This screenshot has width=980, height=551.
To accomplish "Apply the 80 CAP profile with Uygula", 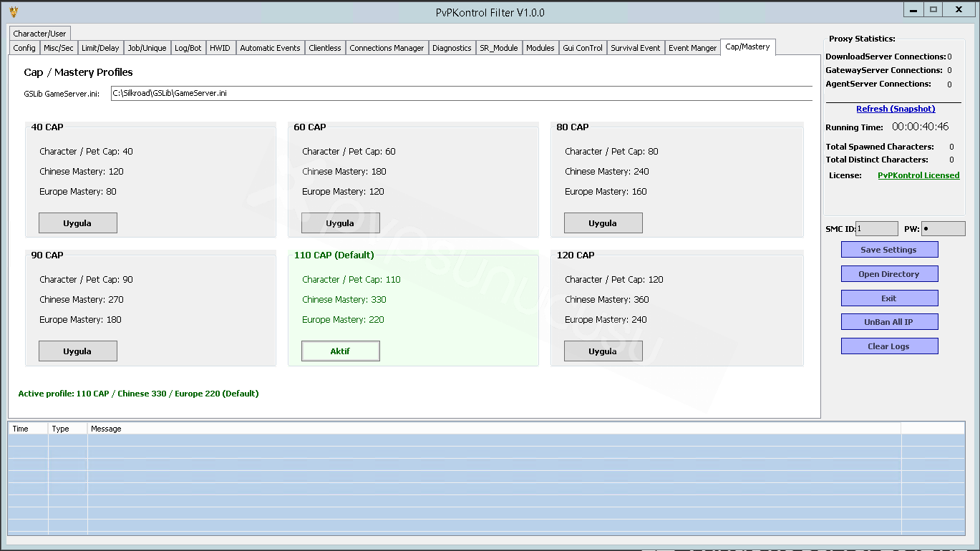I will [x=603, y=223].
